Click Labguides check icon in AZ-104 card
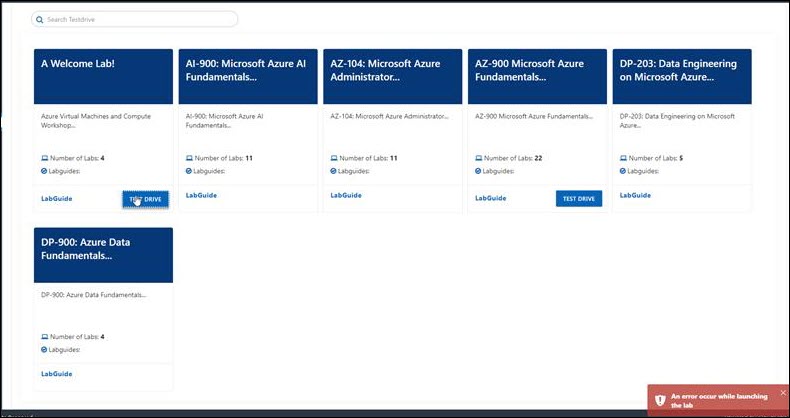This screenshot has height=418, width=790. click(333, 171)
